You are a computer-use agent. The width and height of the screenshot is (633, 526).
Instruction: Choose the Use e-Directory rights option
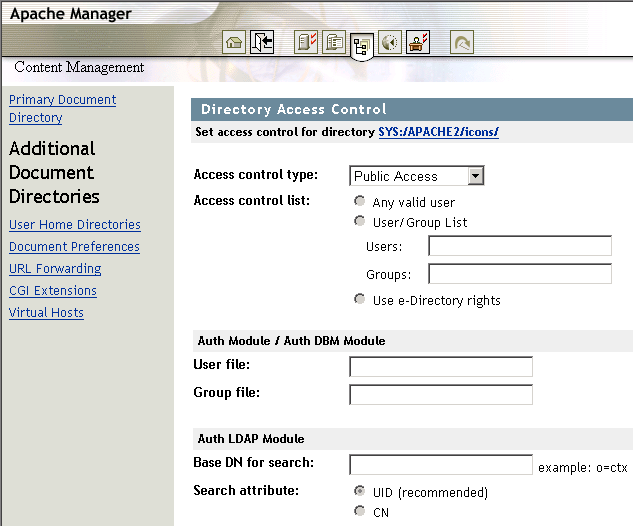click(x=359, y=299)
